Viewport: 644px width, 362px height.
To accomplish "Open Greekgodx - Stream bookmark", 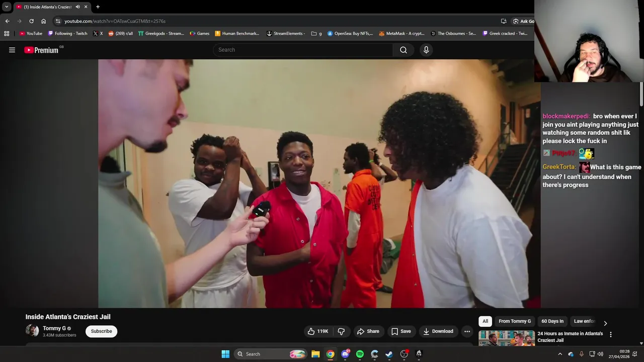I will point(160,34).
